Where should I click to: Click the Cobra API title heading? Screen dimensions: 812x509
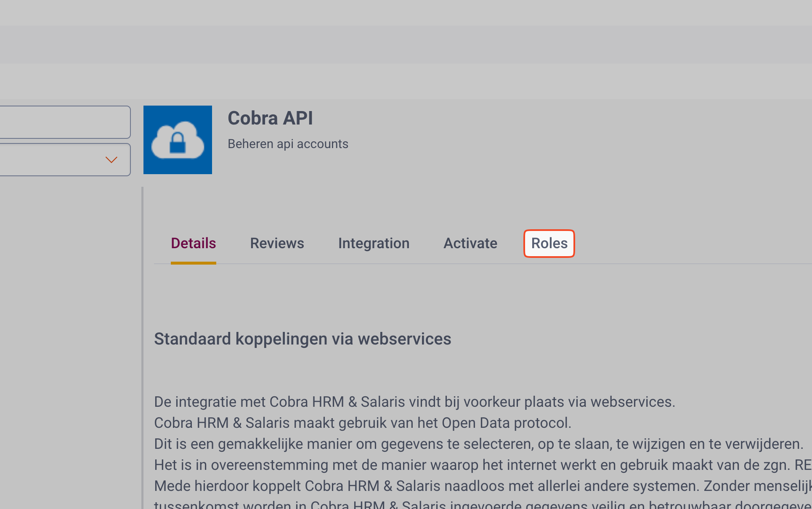pos(270,118)
